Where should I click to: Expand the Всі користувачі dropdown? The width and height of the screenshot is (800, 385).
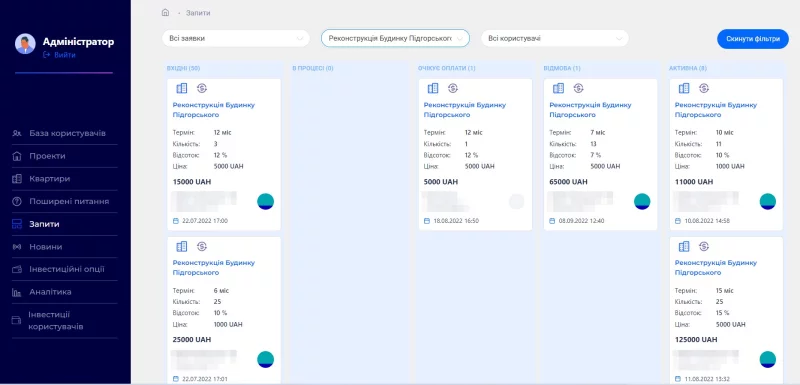tap(555, 38)
